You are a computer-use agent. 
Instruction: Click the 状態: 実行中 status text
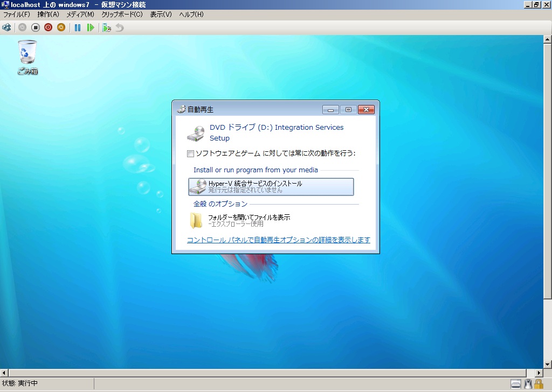pyautogui.click(x=20, y=383)
